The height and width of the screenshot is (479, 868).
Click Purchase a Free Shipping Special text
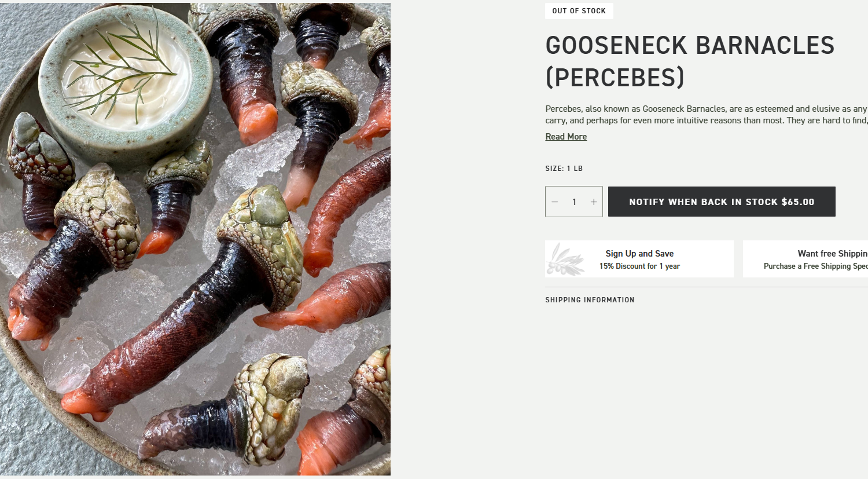coord(816,266)
